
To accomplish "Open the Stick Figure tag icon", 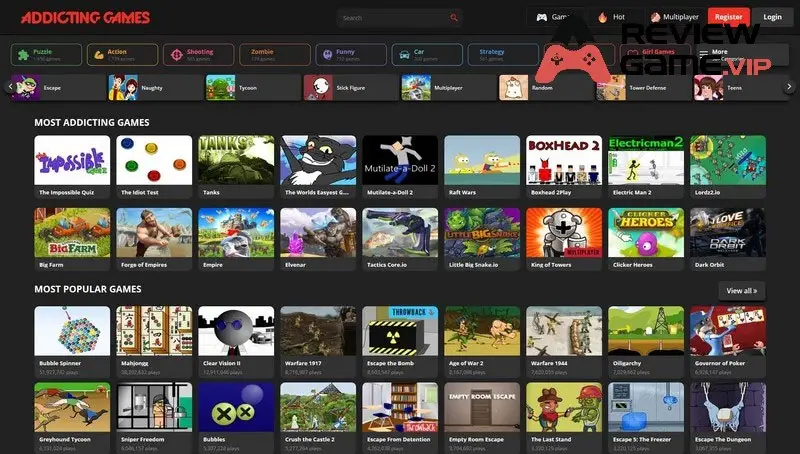I will 318,87.
